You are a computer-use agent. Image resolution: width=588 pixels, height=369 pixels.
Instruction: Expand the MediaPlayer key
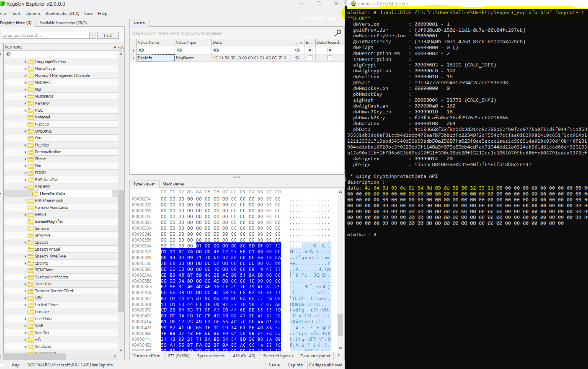(x=25, y=69)
